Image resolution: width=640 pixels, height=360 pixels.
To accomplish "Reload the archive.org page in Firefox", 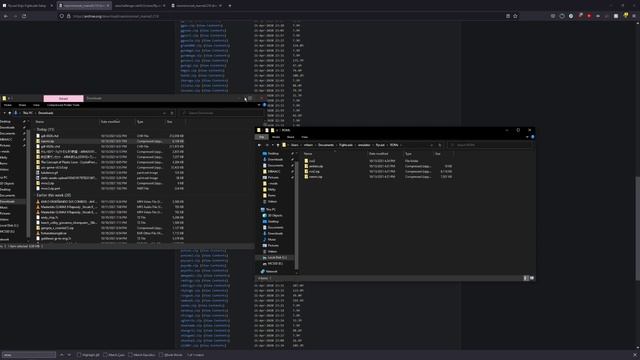I will click(x=24, y=16).
